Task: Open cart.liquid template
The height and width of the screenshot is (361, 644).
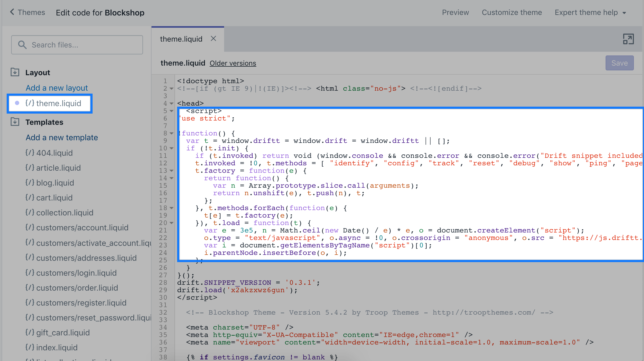Action: [x=49, y=198]
